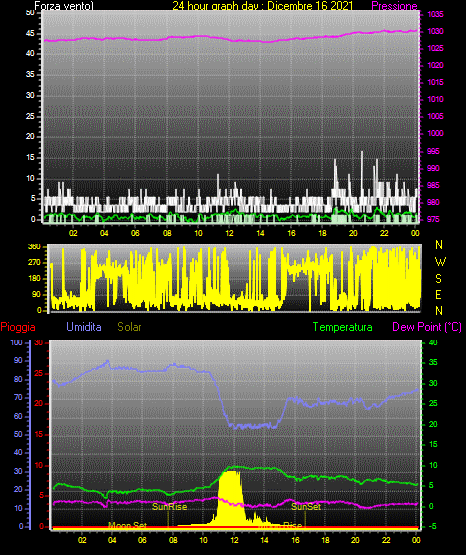The image size is (466, 555).
Task: Click the 100 label on the humidity axis
Action: point(16,342)
